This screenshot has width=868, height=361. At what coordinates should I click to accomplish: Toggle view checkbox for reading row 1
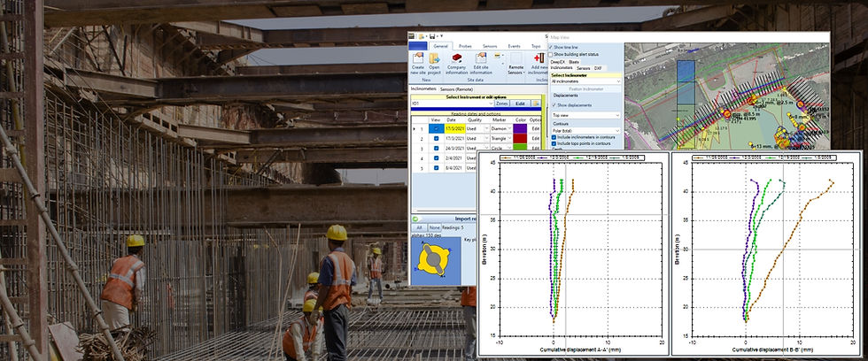point(436,129)
